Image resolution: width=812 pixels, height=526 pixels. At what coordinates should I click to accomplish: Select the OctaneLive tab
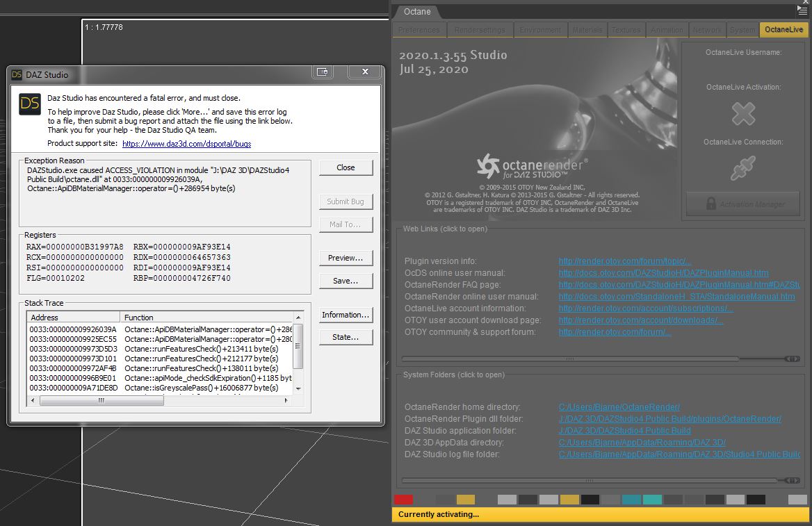[783, 29]
